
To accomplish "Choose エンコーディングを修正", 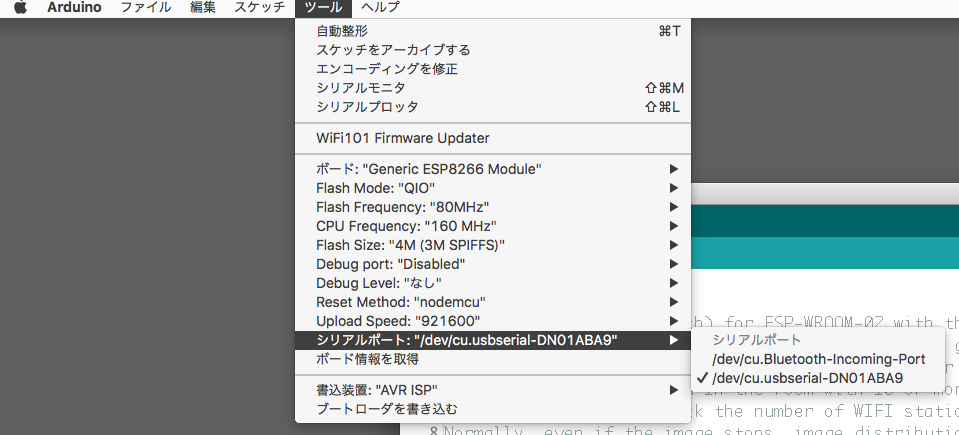I will click(493, 69).
